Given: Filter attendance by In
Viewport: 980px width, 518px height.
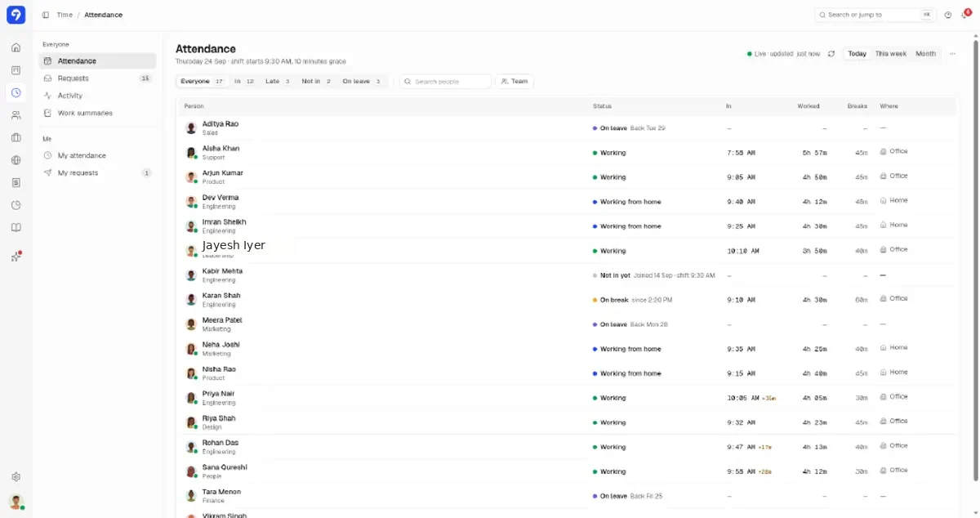Looking at the screenshot, I should pyautogui.click(x=244, y=82).
